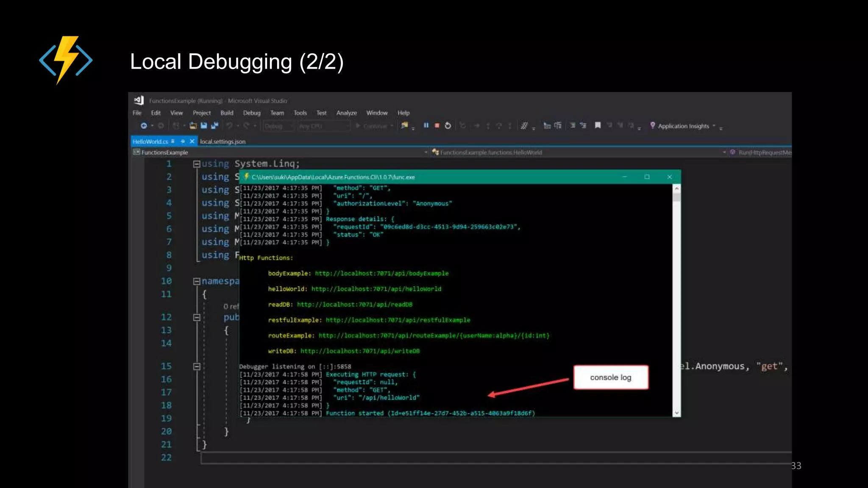868x488 pixels.
Task: Open the Team menu
Action: pyautogui.click(x=277, y=113)
